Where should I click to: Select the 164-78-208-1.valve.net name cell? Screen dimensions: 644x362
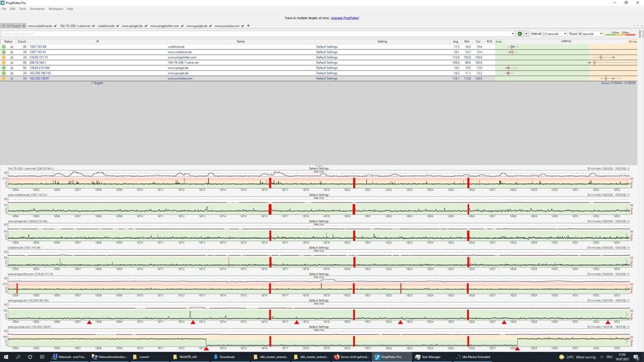(183, 62)
